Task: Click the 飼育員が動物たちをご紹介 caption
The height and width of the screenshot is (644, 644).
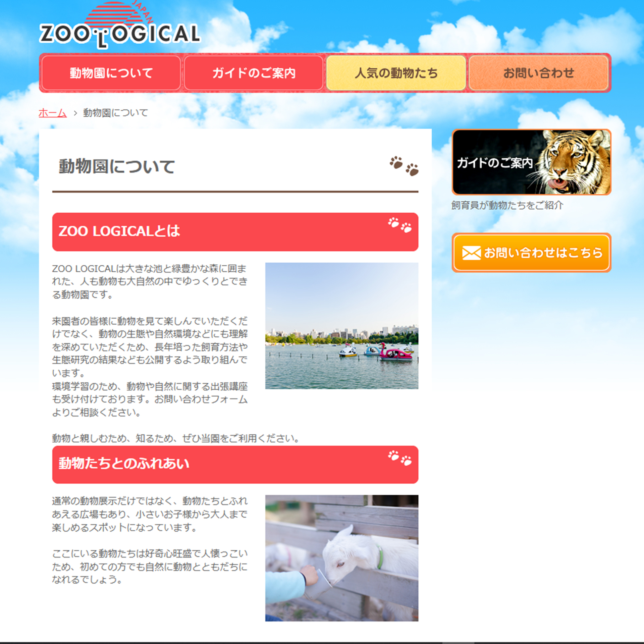Action: click(x=507, y=205)
